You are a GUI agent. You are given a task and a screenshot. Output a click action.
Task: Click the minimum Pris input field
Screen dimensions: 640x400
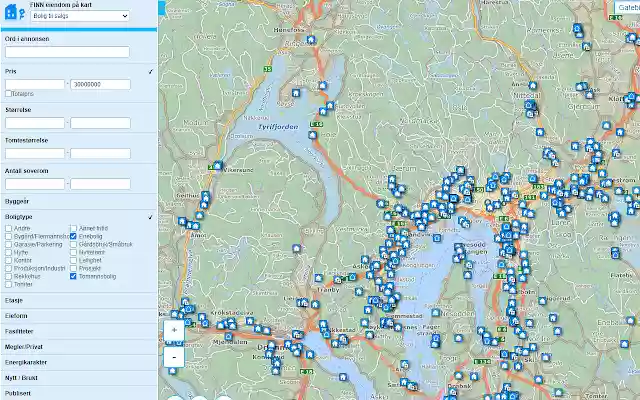[35, 84]
